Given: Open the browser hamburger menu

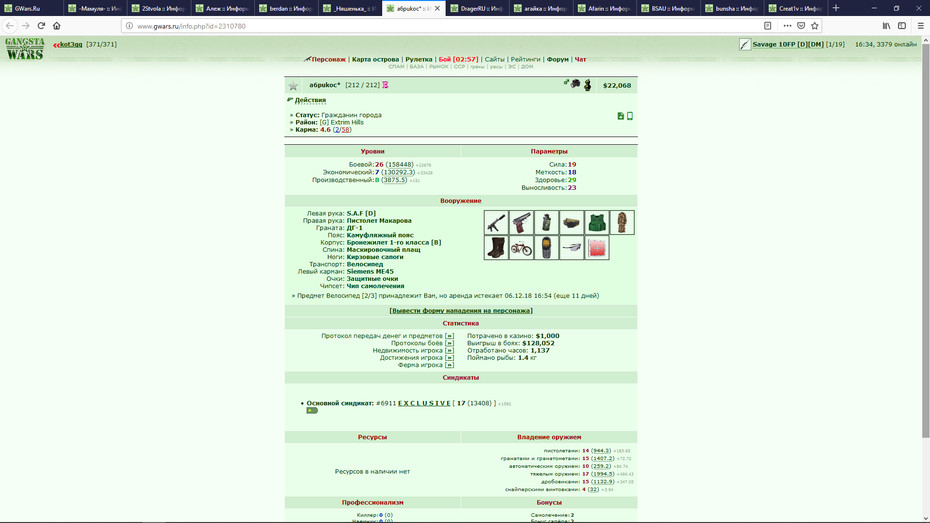Looking at the screenshot, I should click(x=920, y=25).
